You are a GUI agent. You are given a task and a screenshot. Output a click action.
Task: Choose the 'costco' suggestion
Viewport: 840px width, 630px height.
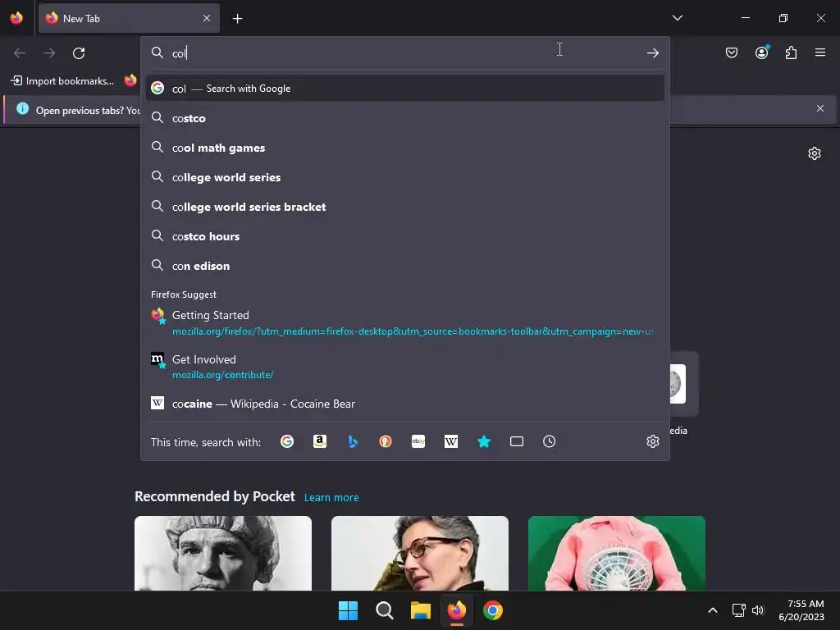pyautogui.click(x=405, y=118)
